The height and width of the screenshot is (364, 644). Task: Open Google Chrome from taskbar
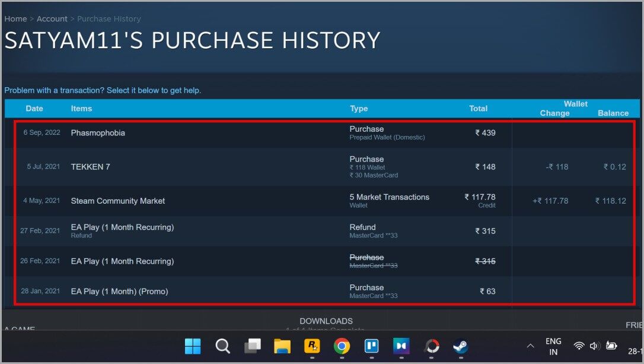click(342, 346)
